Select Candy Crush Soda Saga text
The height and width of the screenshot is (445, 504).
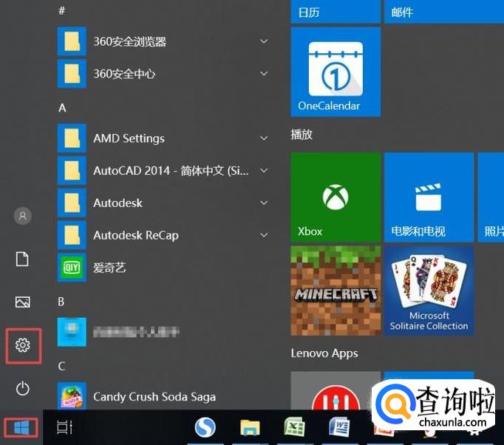(x=154, y=397)
